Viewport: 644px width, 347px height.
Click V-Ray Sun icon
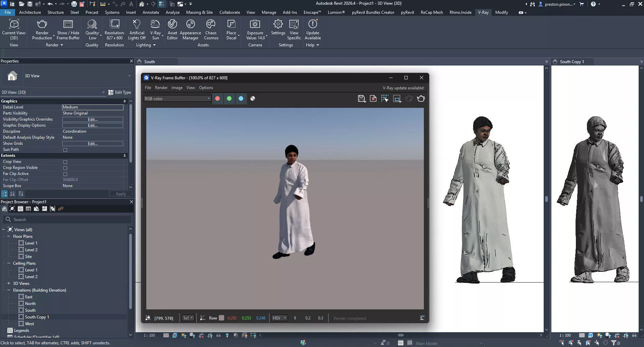coord(155,24)
